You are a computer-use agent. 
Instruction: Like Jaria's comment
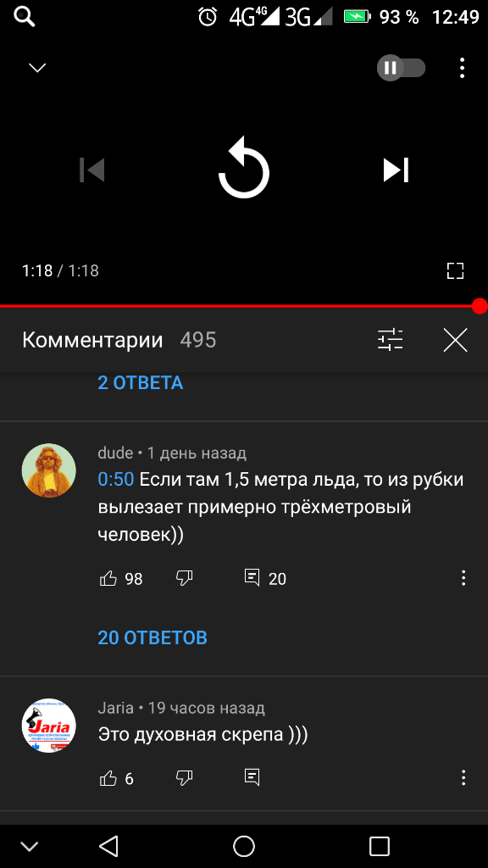(108, 778)
